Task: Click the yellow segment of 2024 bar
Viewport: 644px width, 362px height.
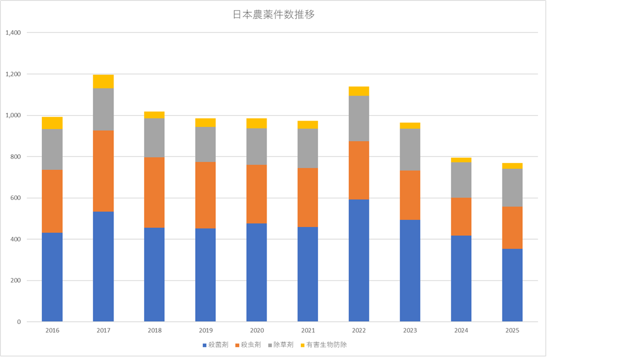Action: 461,160
